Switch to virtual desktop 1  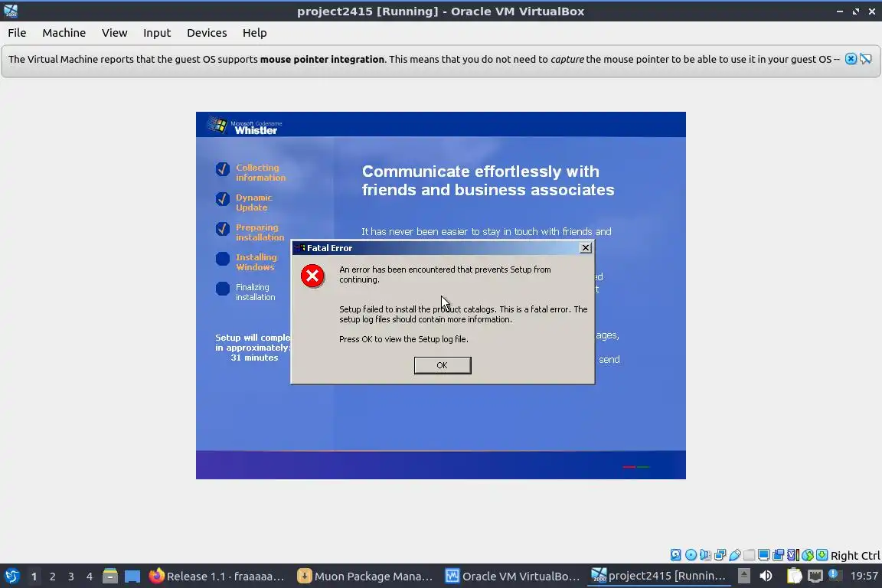coord(34,577)
